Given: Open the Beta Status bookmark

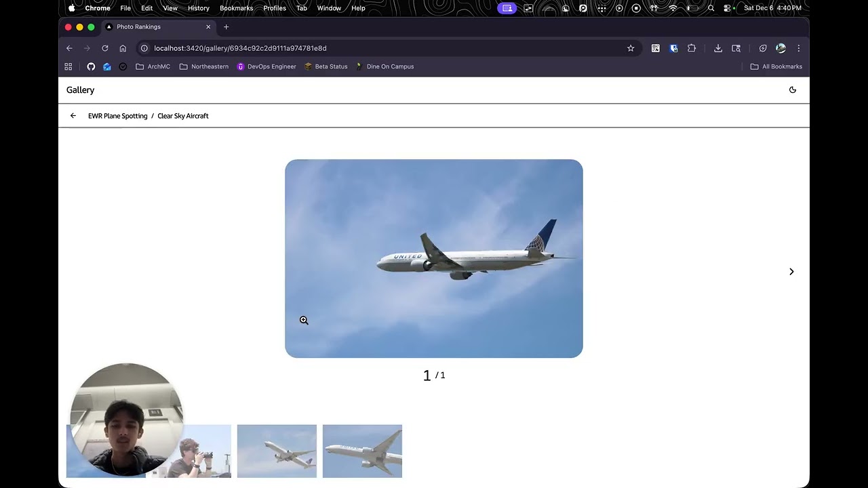Looking at the screenshot, I should click(x=326, y=66).
